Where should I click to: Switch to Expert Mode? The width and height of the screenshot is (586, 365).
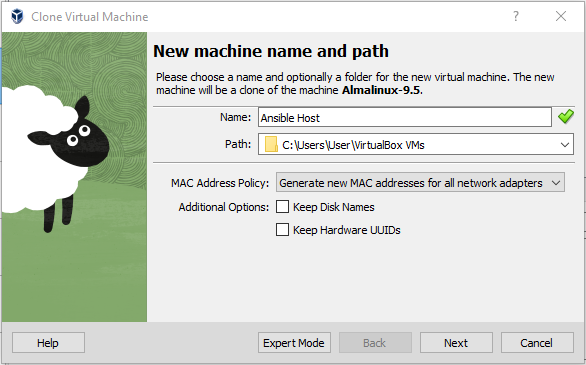pyautogui.click(x=294, y=343)
